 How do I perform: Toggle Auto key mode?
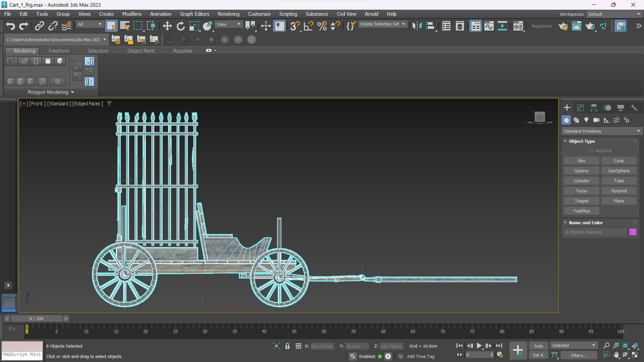[538, 346]
